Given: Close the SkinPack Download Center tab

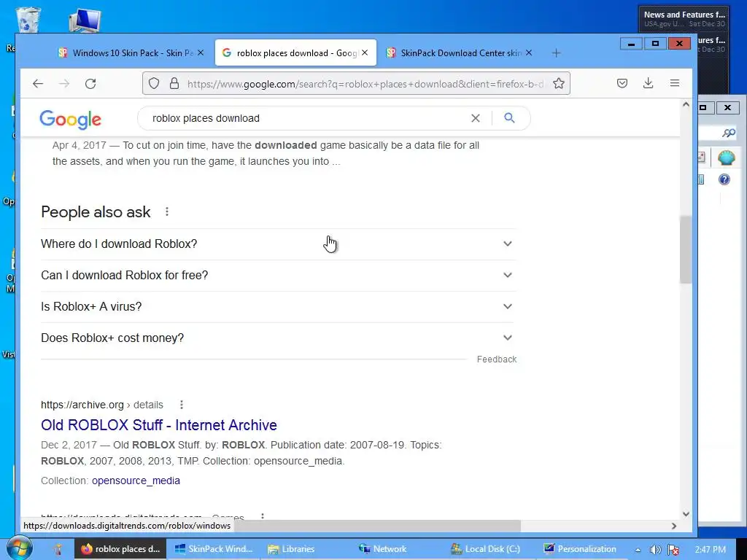Looking at the screenshot, I should (529, 52).
